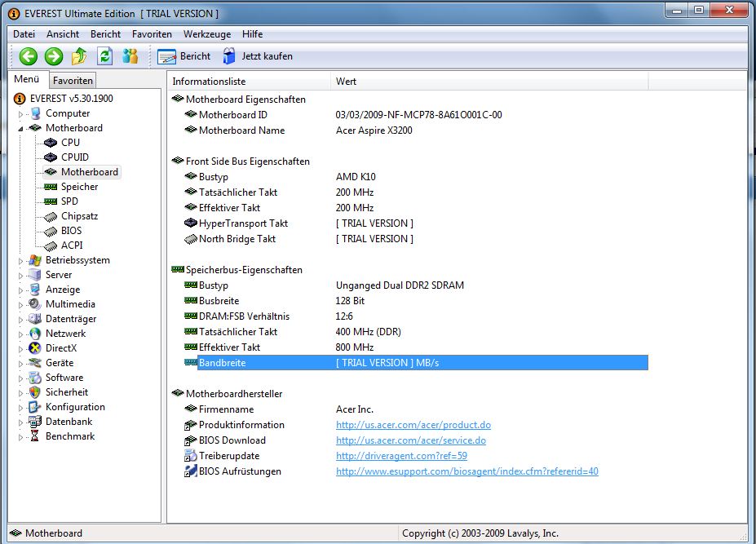
Task: Open the Favoriten menu in menu bar
Action: [x=152, y=34]
